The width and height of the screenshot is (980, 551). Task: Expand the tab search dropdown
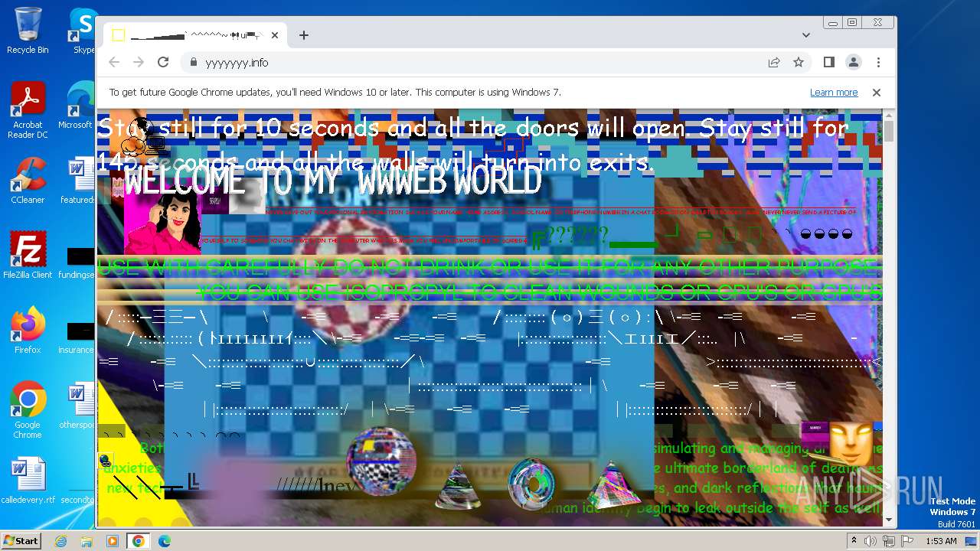806,35
